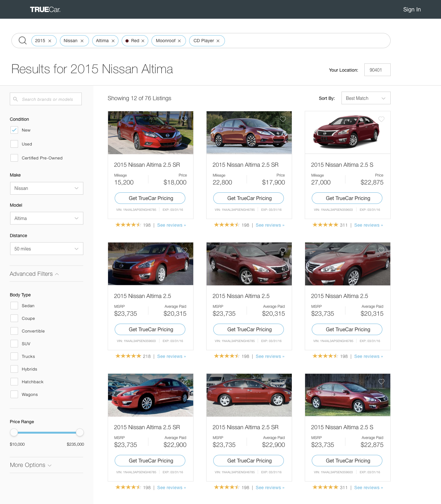441x504 pixels.
Task: Click the maximum price slider handle
Action: (80, 432)
